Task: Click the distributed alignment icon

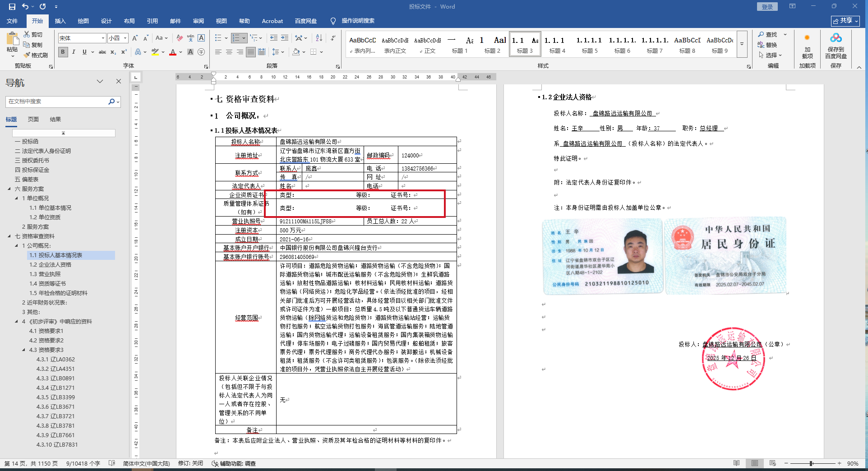Action: click(262, 52)
